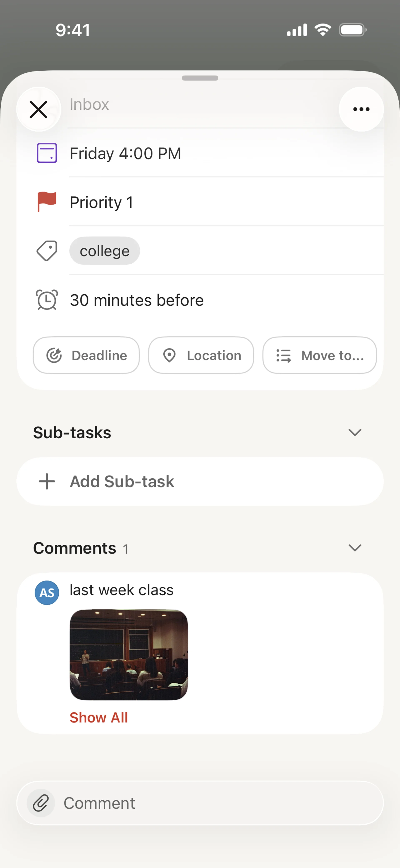Tap the label tag icon
The width and height of the screenshot is (400, 868).
coord(47,251)
